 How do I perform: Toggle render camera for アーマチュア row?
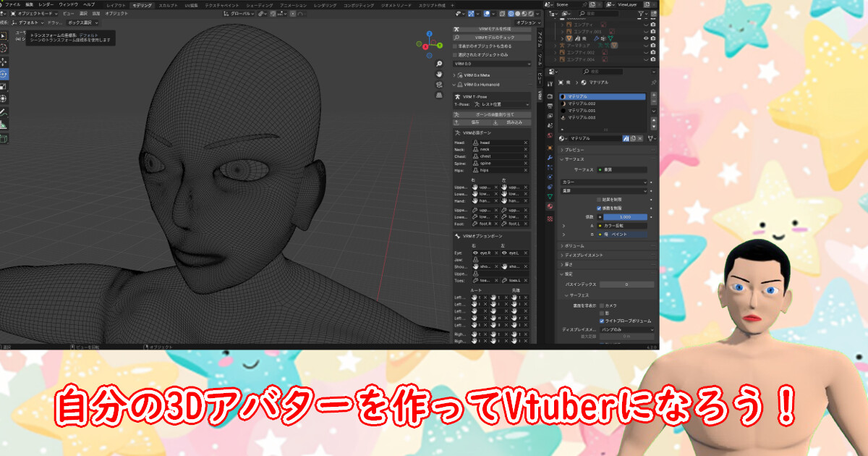(x=653, y=46)
